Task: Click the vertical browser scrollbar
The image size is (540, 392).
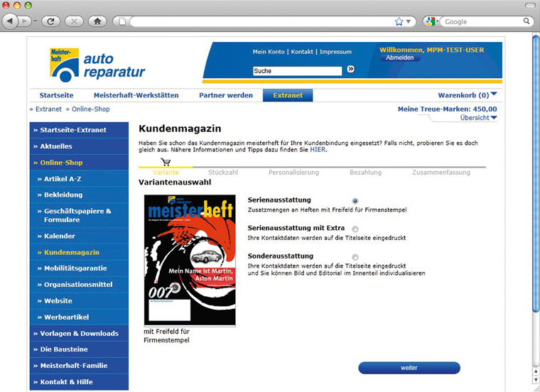Action: [x=535, y=178]
